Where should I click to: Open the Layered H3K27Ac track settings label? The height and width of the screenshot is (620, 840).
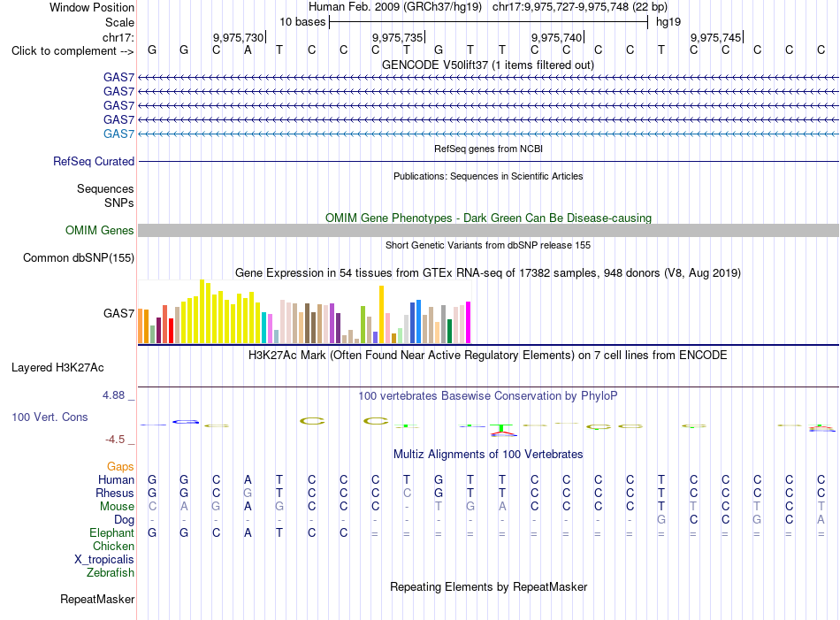(57, 368)
